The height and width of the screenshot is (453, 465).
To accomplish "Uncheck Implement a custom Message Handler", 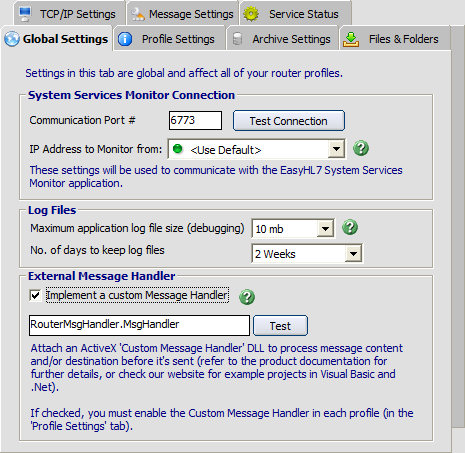I will [x=35, y=295].
